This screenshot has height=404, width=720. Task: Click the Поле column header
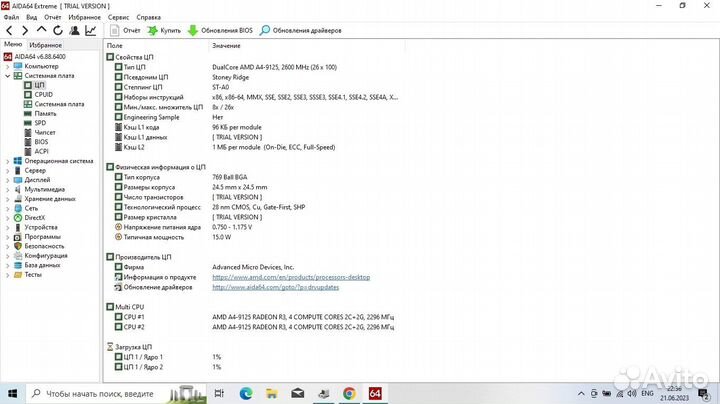(x=115, y=46)
